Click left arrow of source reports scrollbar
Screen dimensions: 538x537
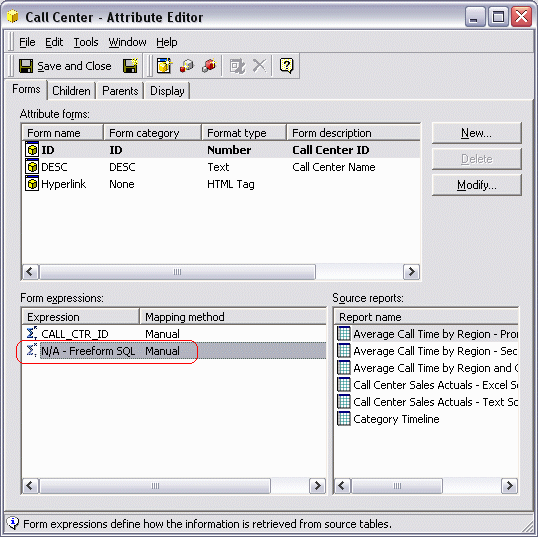coord(342,486)
